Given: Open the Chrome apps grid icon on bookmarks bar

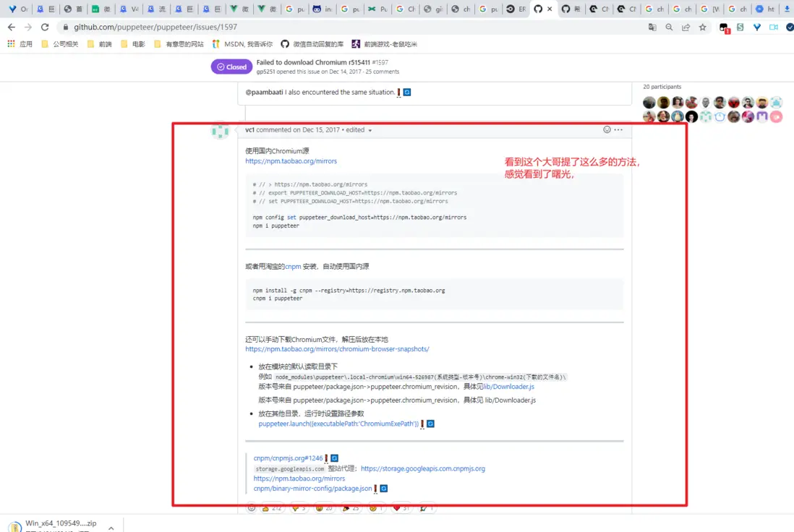Looking at the screenshot, I should [x=10, y=43].
